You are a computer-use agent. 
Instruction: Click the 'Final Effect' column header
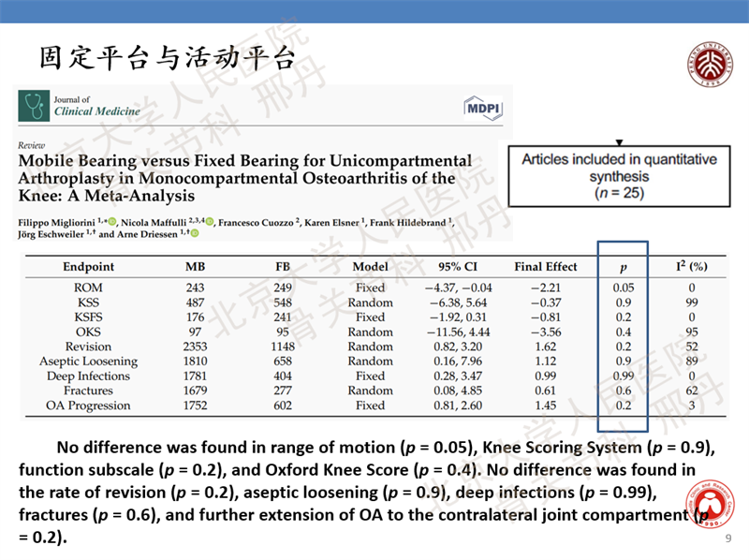pos(545,267)
